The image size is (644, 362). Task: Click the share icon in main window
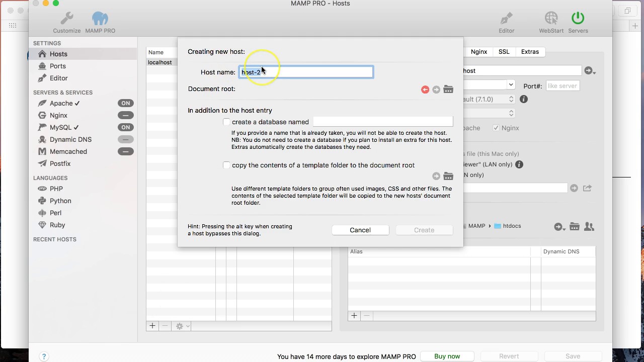[587, 188]
